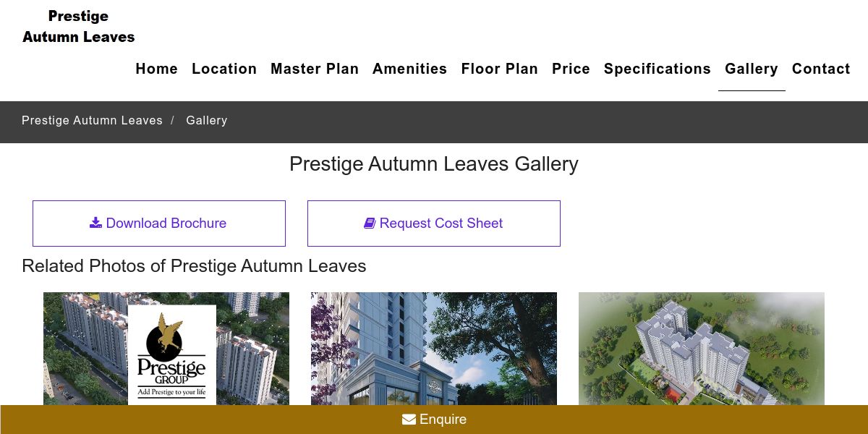This screenshot has width=868, height=434.
Task: Click the Download Brochure button
Action: (159, 224)
